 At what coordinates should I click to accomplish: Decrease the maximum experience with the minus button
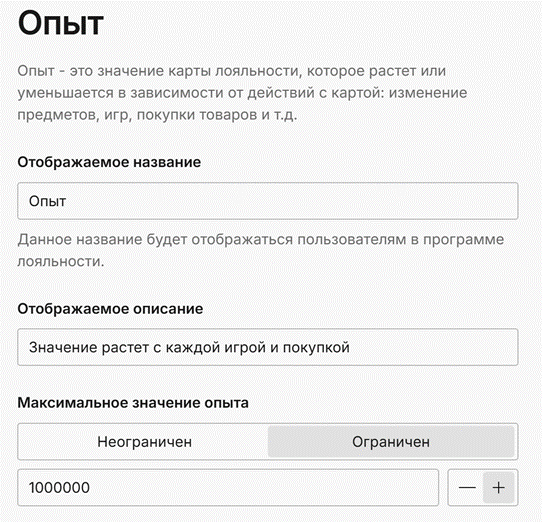pos(467,488)
